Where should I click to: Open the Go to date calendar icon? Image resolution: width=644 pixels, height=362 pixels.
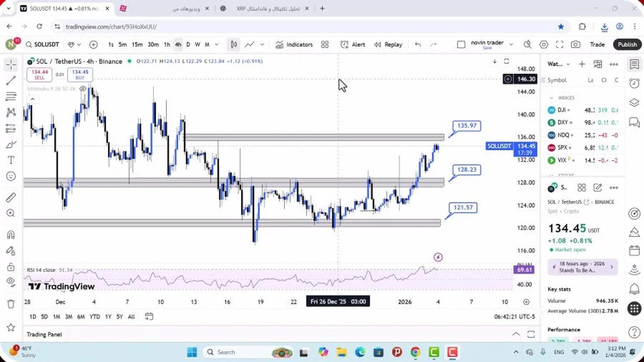click(x=149, y=316)
